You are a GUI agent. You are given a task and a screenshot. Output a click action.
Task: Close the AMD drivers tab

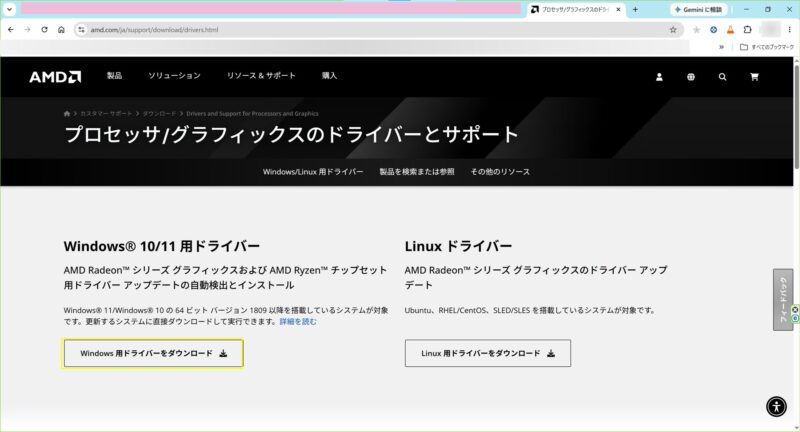(x=618, y=9)
